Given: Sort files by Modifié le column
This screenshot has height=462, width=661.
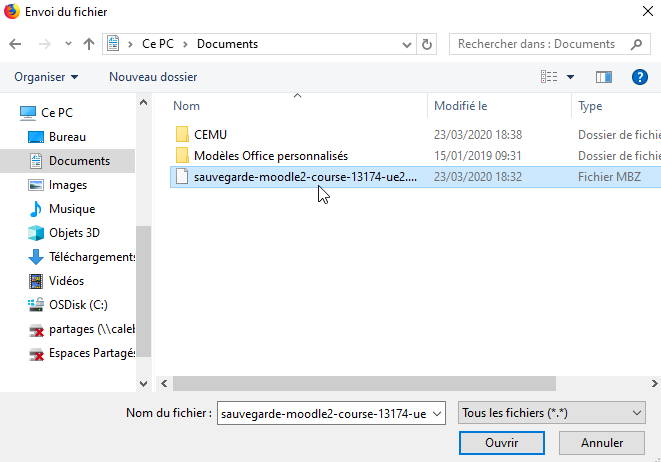Looking at the screenshot, I should 460,105.
